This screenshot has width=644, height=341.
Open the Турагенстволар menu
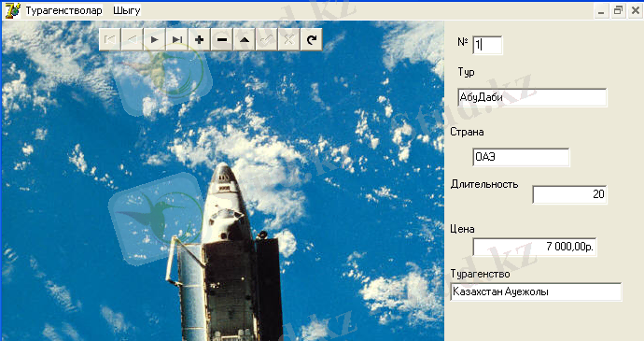pyautogui.click(x=63, y=10)
